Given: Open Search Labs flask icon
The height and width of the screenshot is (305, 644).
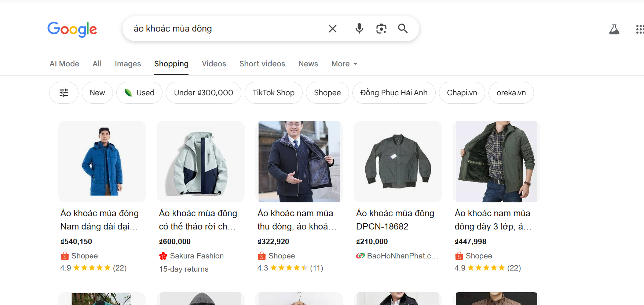Looking at the screenshot, I should (614, 29).
